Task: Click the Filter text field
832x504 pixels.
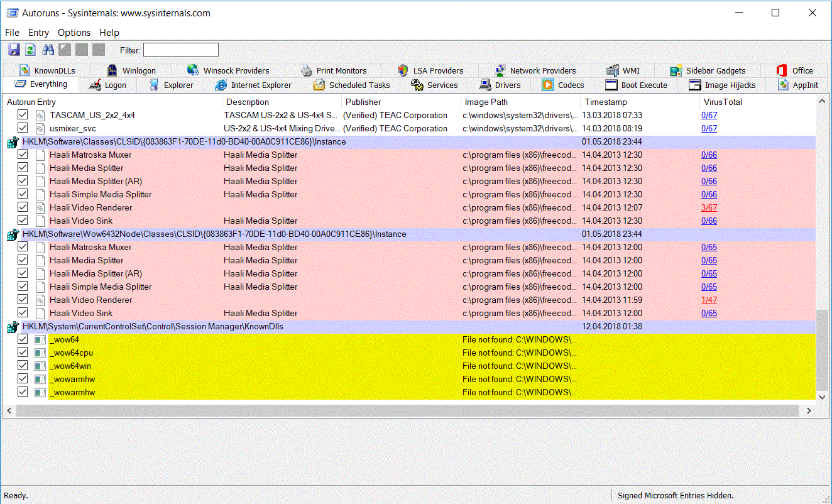Action: click(181, 50)
